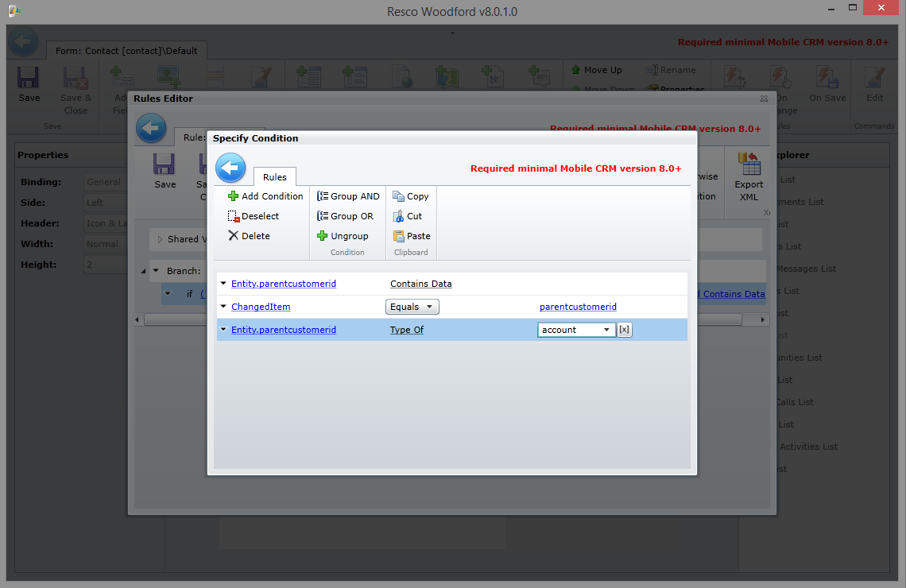Click Deselect in the Rules ribbon
This screenshot has height=588, width=906.
253,216
